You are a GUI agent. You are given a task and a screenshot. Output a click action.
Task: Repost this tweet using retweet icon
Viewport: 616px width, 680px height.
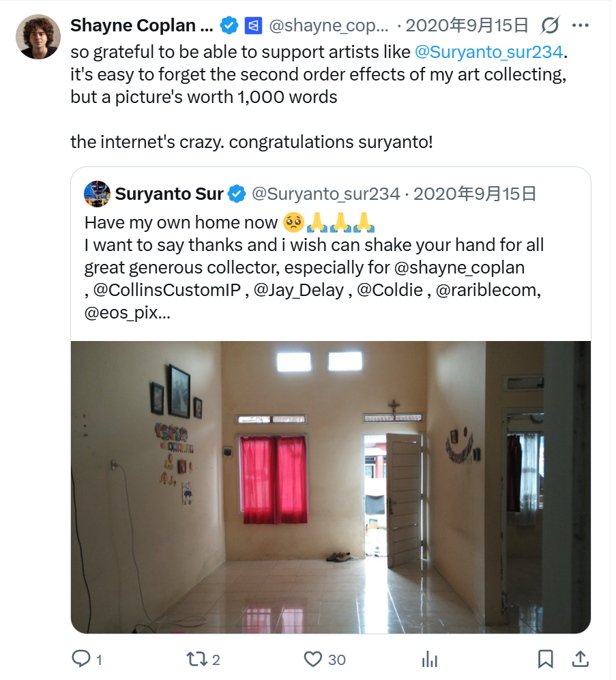pos(195,659)
